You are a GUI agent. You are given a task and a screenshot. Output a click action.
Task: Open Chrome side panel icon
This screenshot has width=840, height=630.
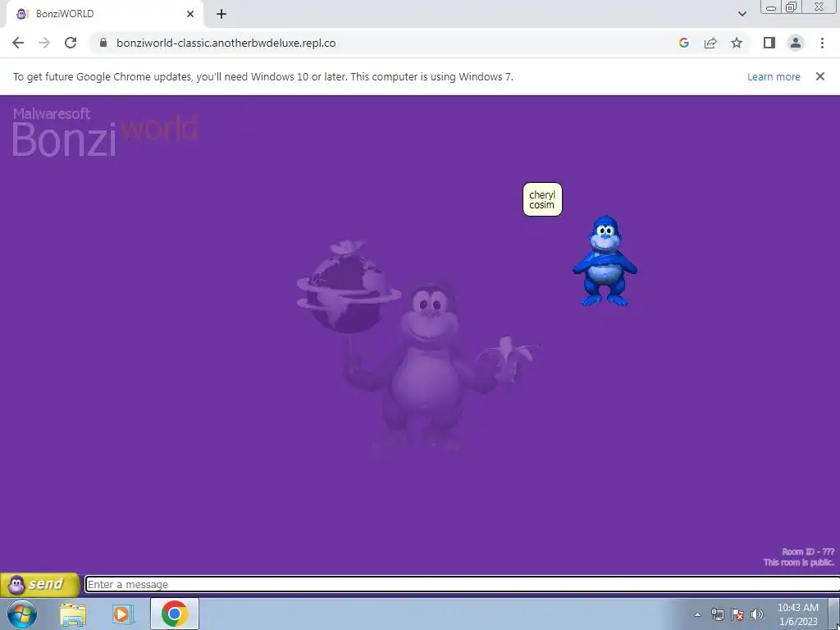(769, 43)
